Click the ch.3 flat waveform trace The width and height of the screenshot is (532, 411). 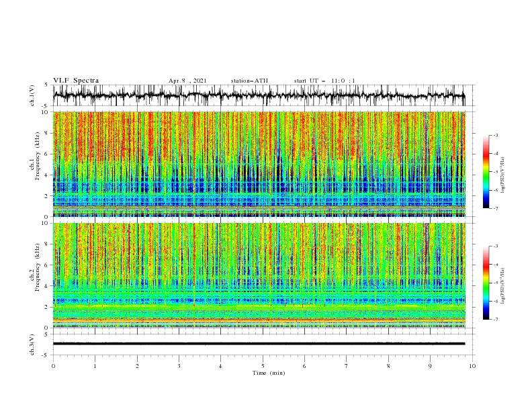[x=259, y=344]
